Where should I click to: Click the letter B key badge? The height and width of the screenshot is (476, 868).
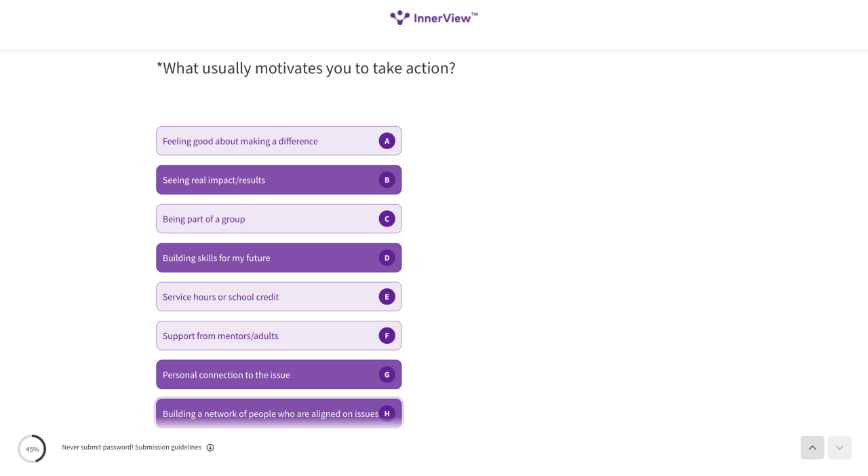(387, 180)
